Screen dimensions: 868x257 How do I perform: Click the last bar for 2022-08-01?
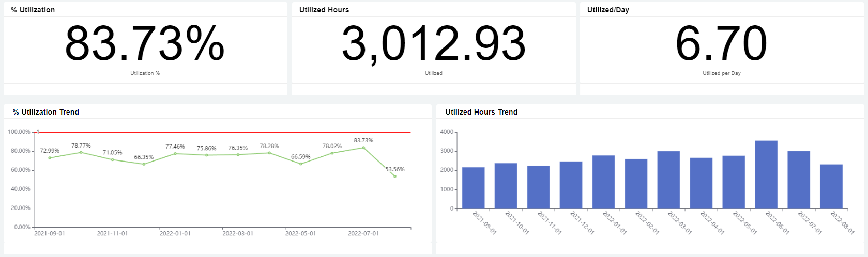click(831, 186)
